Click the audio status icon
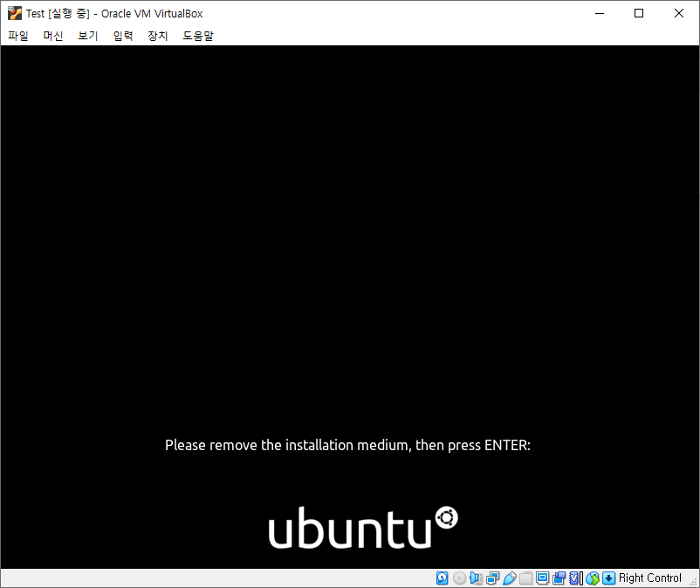Image resolution: width=700 pixels, height=588 pixels. (x=476, y=578)
